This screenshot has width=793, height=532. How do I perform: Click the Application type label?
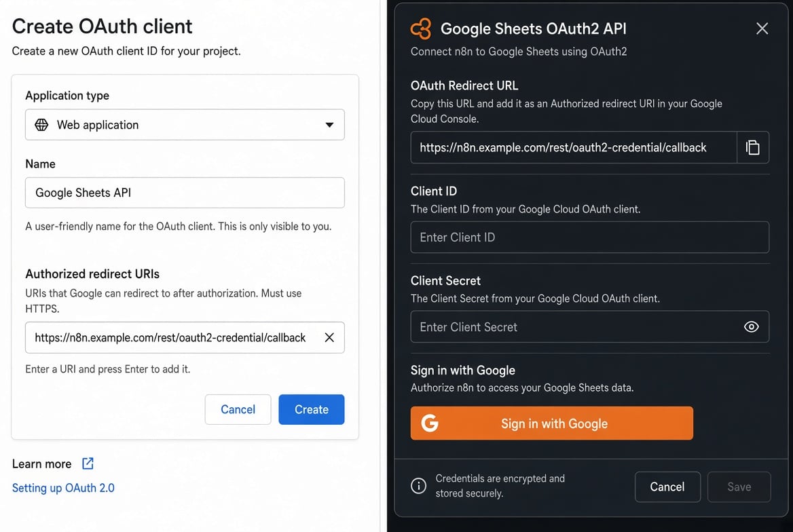[67, 96]
